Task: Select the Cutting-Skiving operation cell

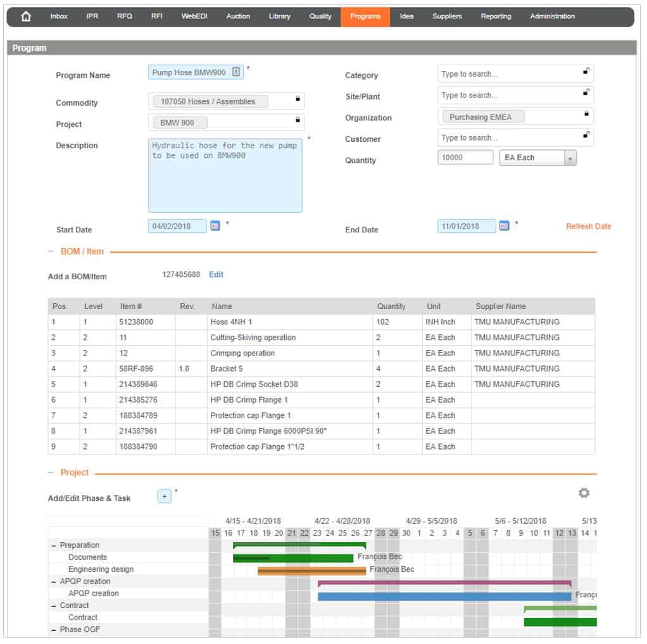Action: (x=254, y=339)
